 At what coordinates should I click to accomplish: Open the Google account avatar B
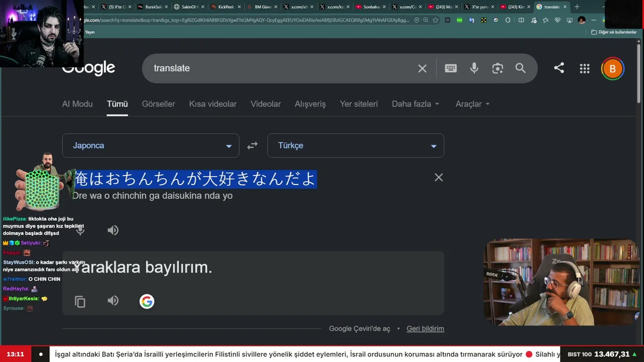[612, 69]
